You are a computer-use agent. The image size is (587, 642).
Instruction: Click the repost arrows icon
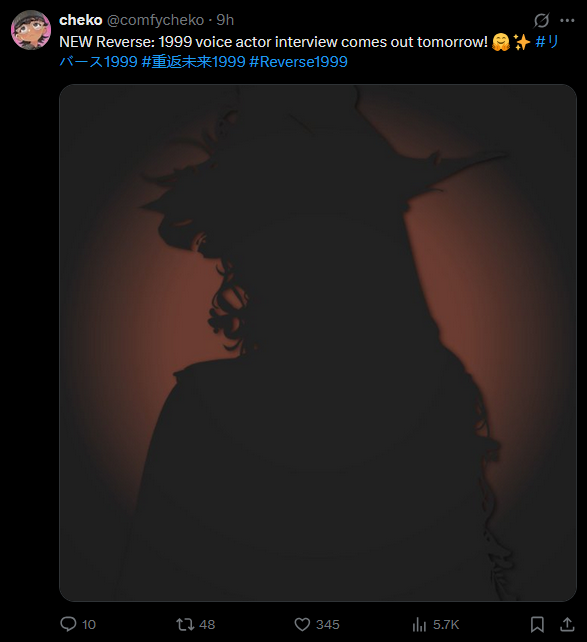coord(185,624)
